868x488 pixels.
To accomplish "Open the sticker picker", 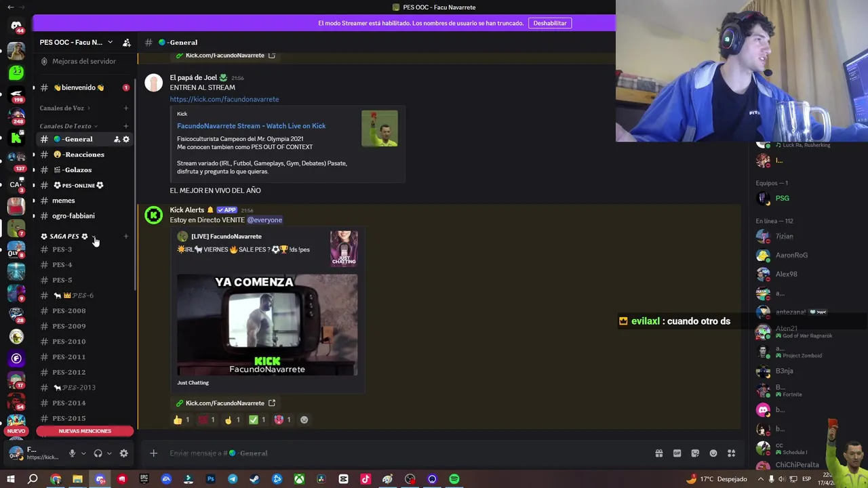I will [695, 453].
